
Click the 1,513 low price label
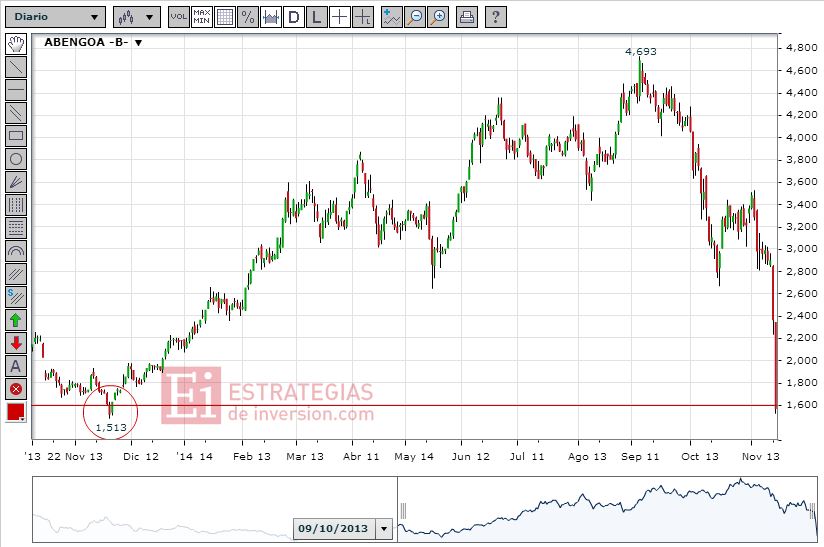coord(111,427)
